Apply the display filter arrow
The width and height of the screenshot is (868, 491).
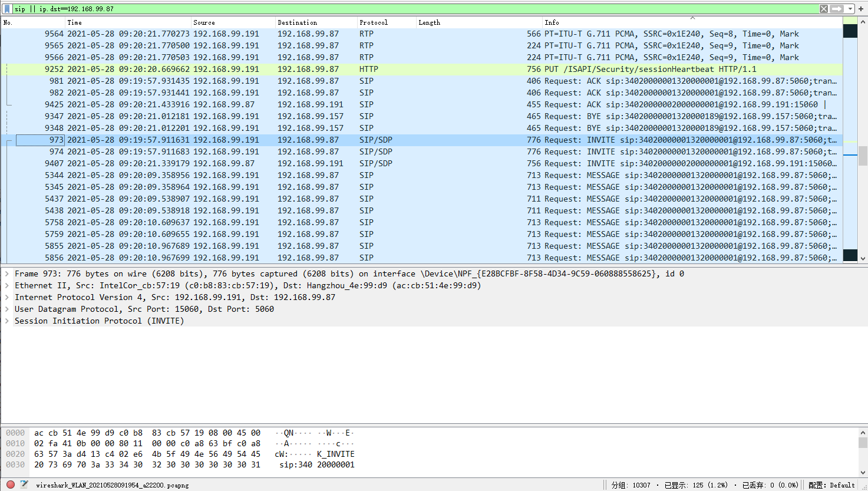click(x=837, y=9)
